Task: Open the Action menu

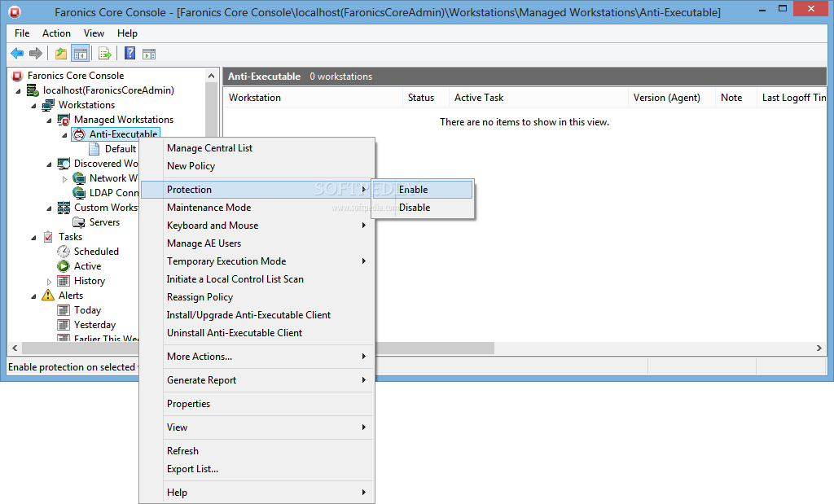Action: [56, 33]
